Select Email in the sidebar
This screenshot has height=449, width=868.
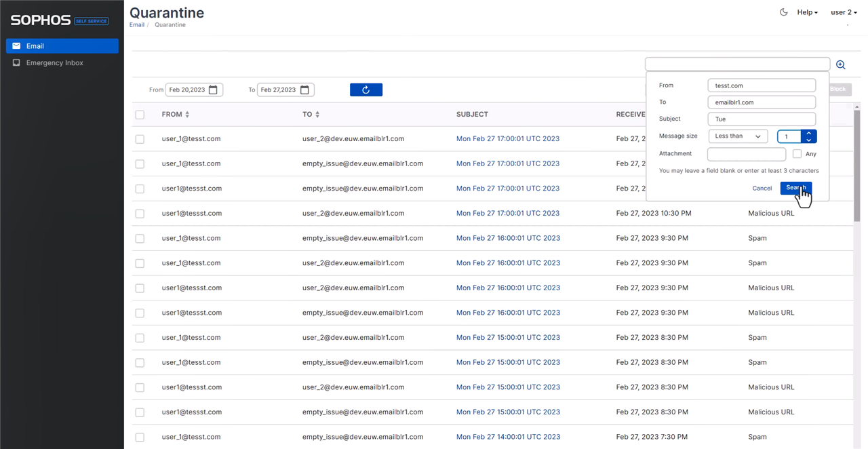pyautogui.click(x=62, y=46)
